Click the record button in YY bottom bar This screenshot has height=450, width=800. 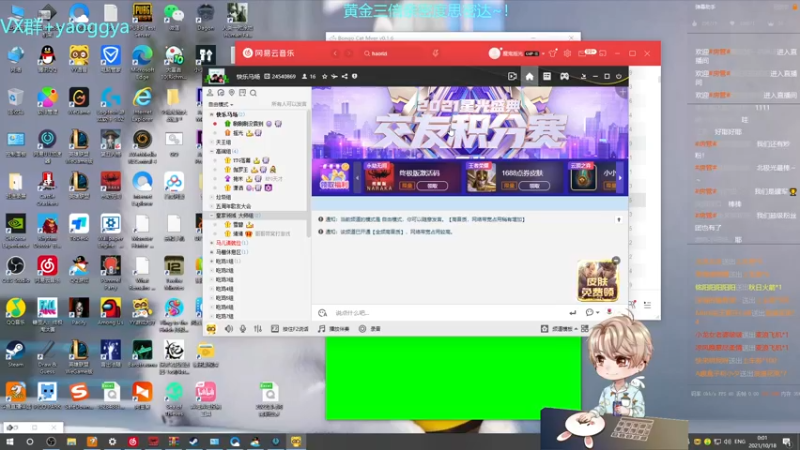click(x=370, y=329)
